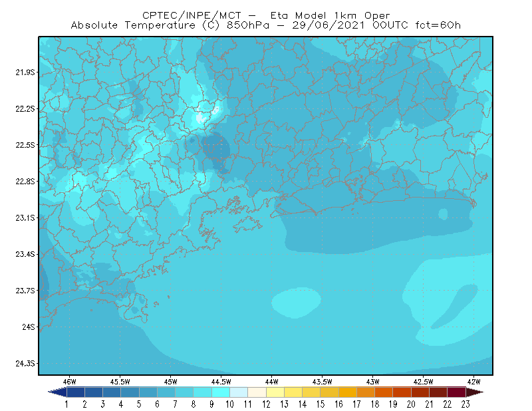Click the pale yellow swatch between 12 and 13

point(275,392)
